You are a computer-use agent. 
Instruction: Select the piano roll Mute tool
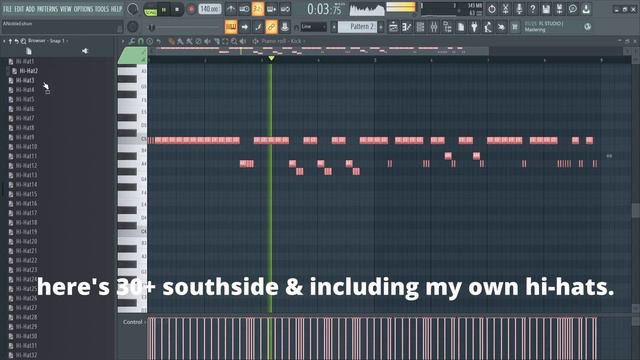pos(207,41)
